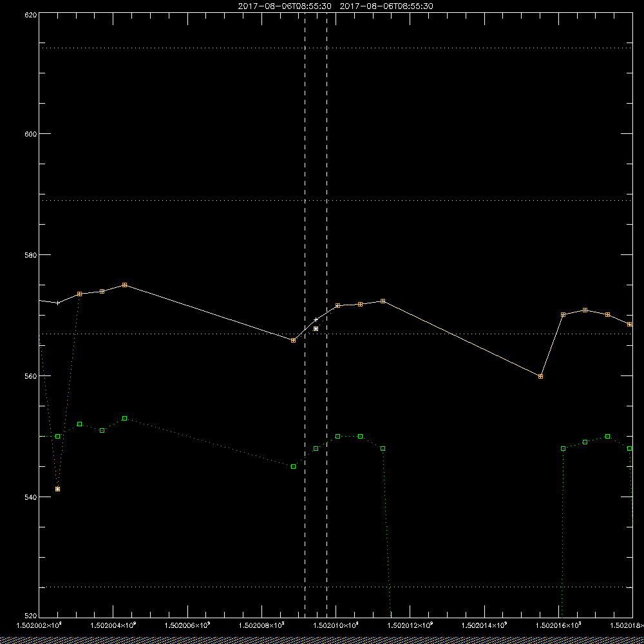Viewport: 644px width, 644px height.
Task: Select the orange square marker between the dashed lines
Action: click(316, 328)
